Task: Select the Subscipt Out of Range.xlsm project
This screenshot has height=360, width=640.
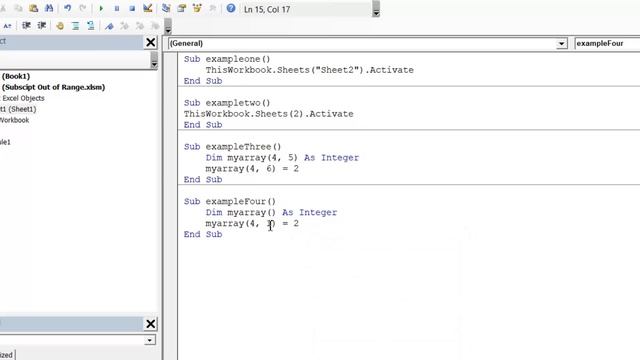Action: click(x=53, y=87)
